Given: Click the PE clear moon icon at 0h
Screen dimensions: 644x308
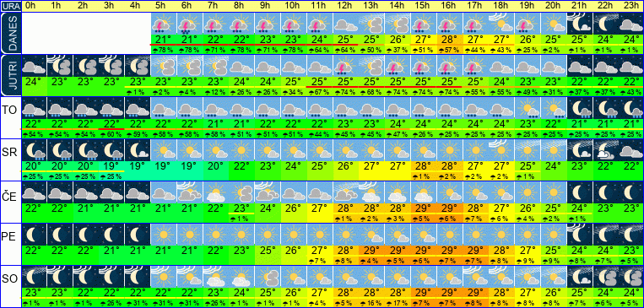Looking at the screenshot, I should point(34,234).
